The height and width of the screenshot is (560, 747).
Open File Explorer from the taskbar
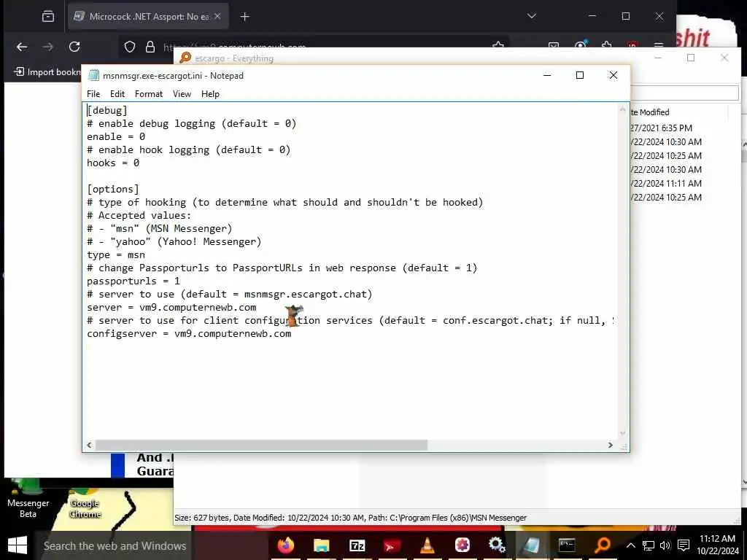322,545
